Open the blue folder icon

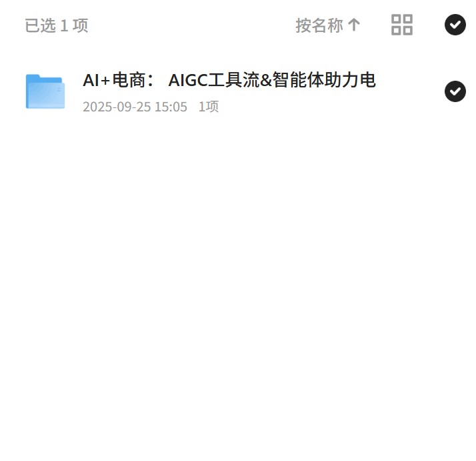tap(45, 91)
